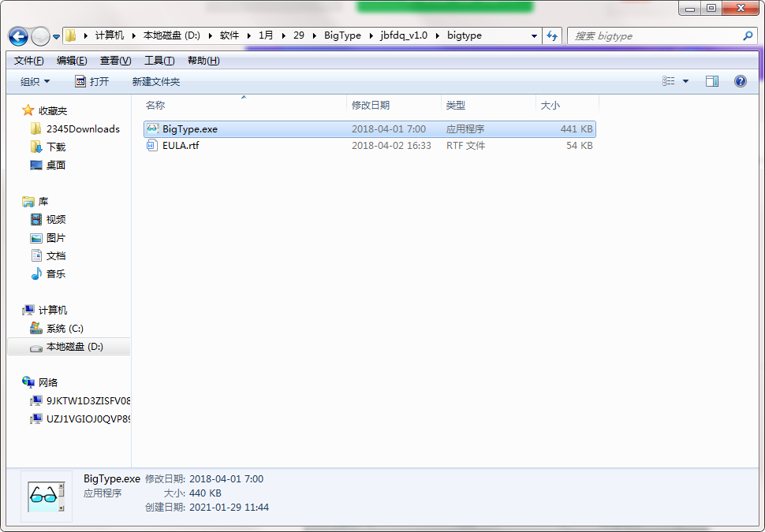The width and height of the screenshot is (765, 532).
Task: Open 2345Downloads favorite folder
Action: click(x=83, y=128)
